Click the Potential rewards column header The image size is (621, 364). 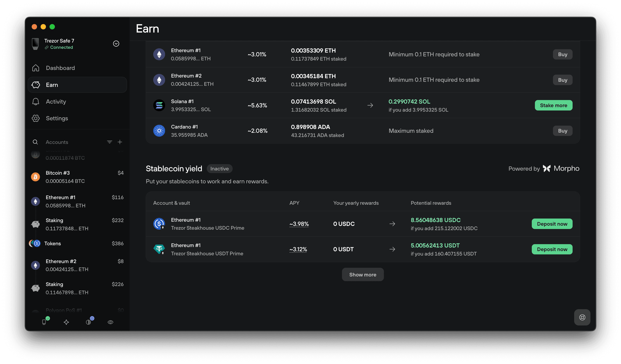[431, 203]
